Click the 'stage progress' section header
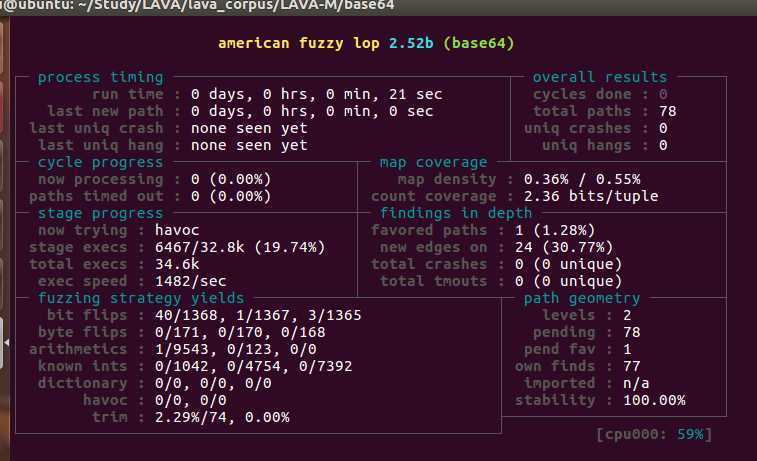 click(x=101, y=213)
